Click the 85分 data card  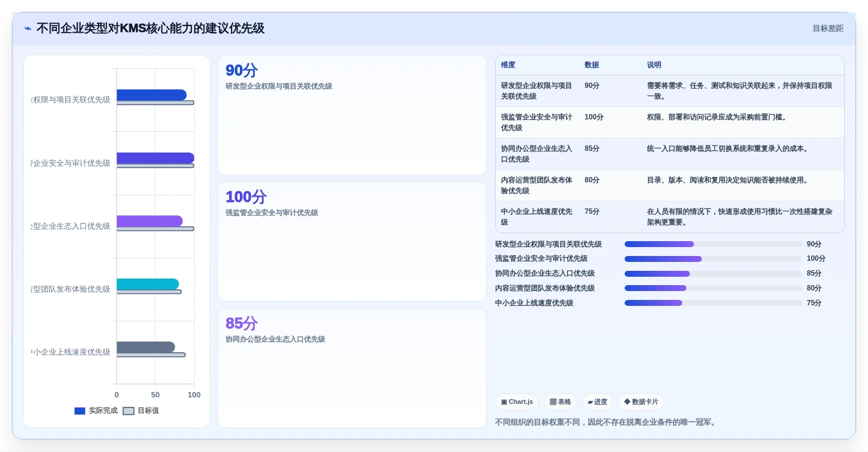pyautogui.click(x=352, y=368)
